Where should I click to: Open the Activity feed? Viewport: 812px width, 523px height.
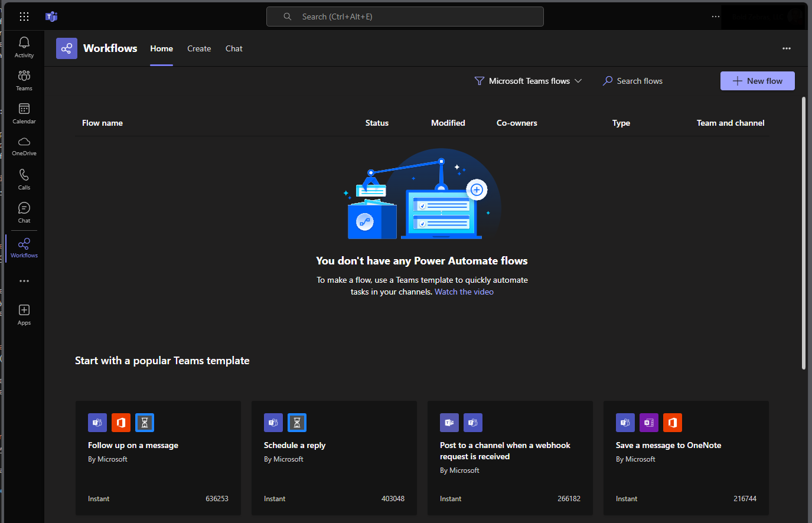pos(24,46)
